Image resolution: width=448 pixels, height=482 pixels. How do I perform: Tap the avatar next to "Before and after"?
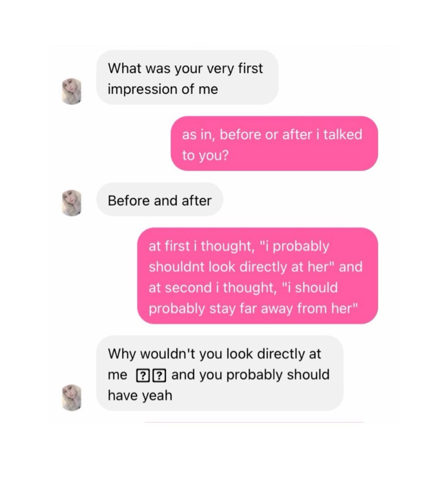pyautogui.click(x=72, y=203)
